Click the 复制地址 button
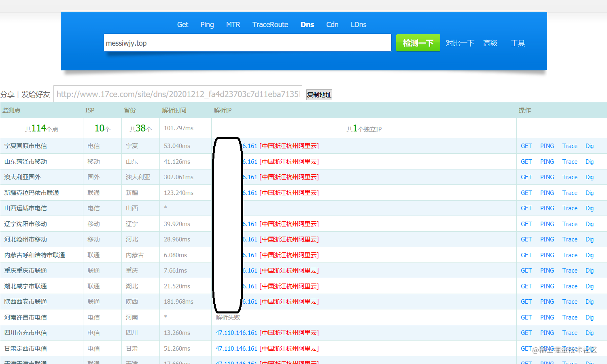The width and height of the screenshot is (607, 364). [319, 95]
